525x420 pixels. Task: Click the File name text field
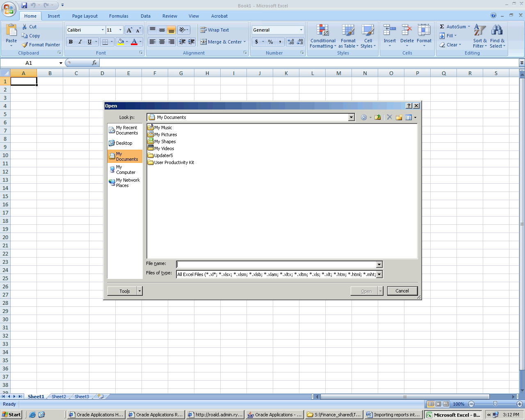click(276, 265)
